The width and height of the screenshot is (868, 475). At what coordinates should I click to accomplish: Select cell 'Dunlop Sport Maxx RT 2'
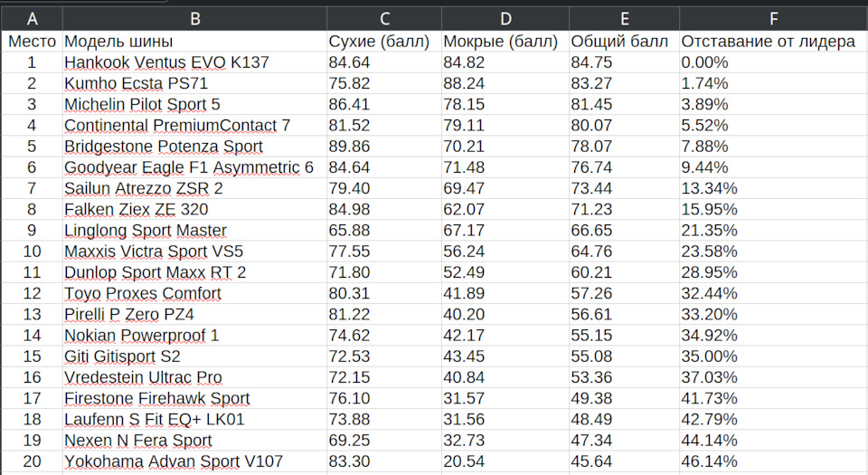point(195,273)
